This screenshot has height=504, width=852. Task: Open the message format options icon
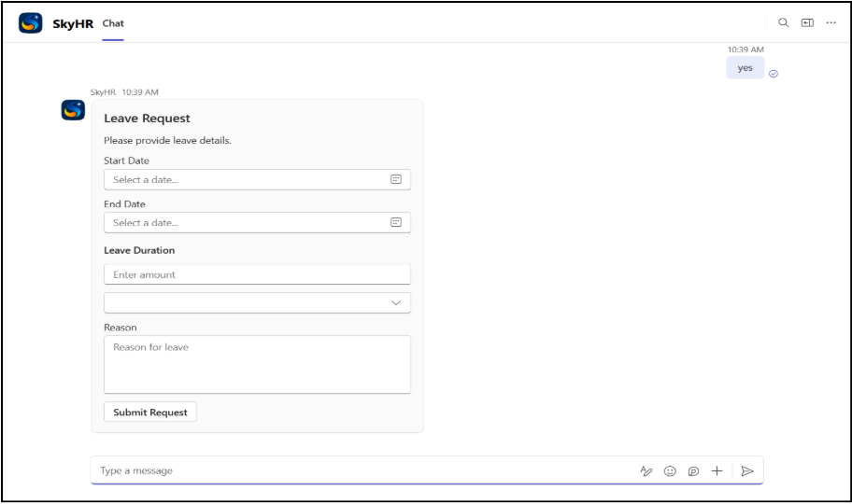coord(646,471)
